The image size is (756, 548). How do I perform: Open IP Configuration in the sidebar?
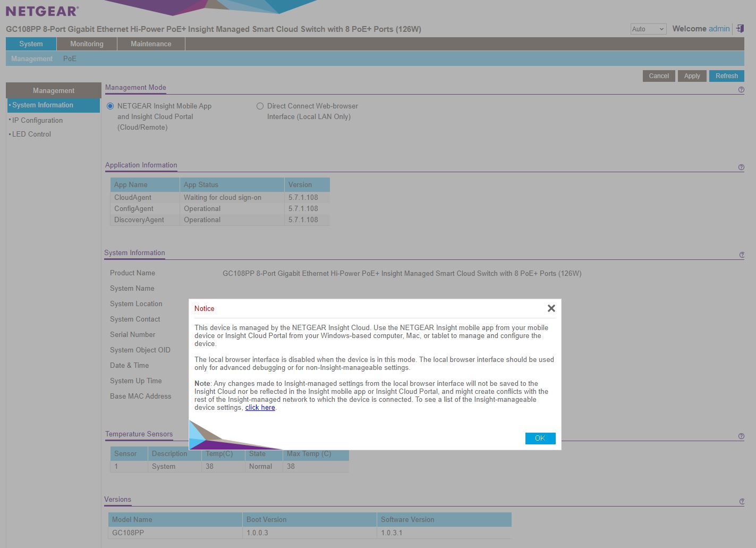click(x=37, y=121)
